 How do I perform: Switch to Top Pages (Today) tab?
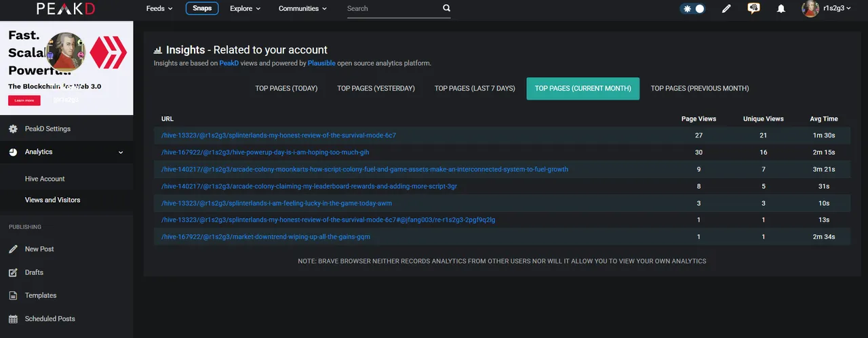286,88
